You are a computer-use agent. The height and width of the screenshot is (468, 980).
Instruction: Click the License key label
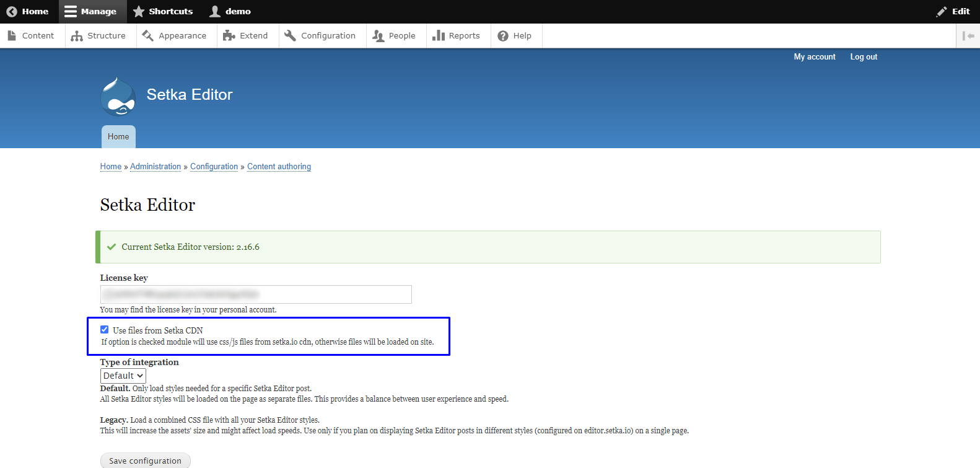124,278
